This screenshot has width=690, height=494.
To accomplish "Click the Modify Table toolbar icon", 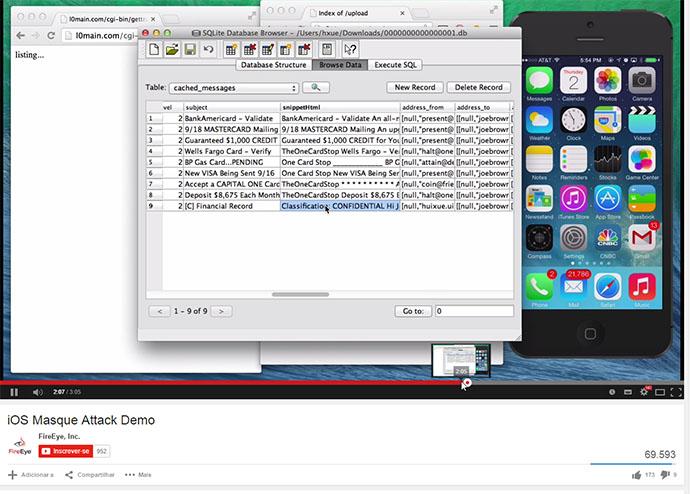I will tap(268, 49).
